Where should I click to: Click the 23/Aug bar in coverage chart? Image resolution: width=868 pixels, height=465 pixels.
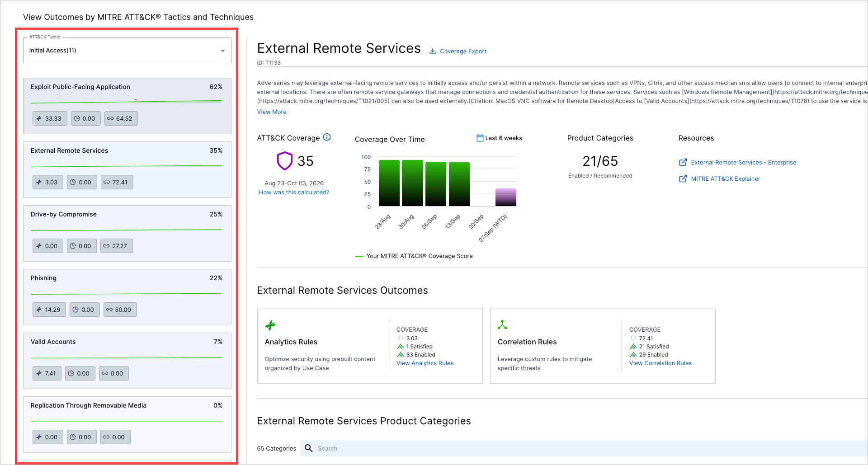[389, 183]
